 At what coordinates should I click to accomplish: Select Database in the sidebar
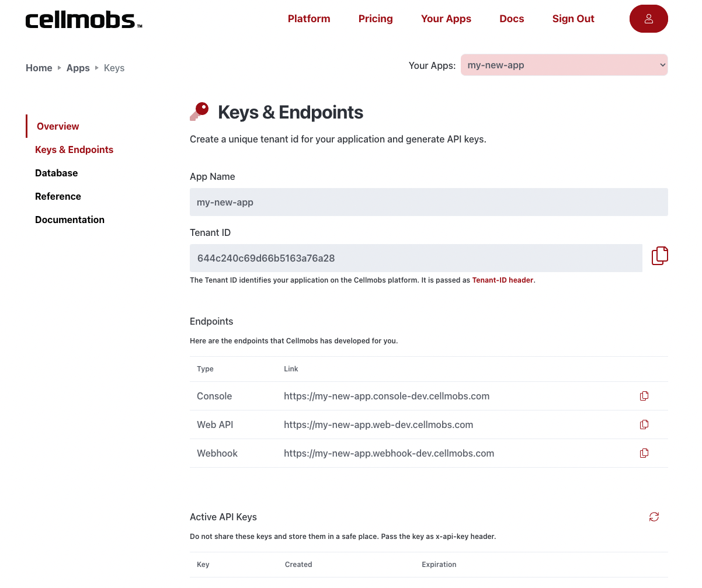click(56, 173)
